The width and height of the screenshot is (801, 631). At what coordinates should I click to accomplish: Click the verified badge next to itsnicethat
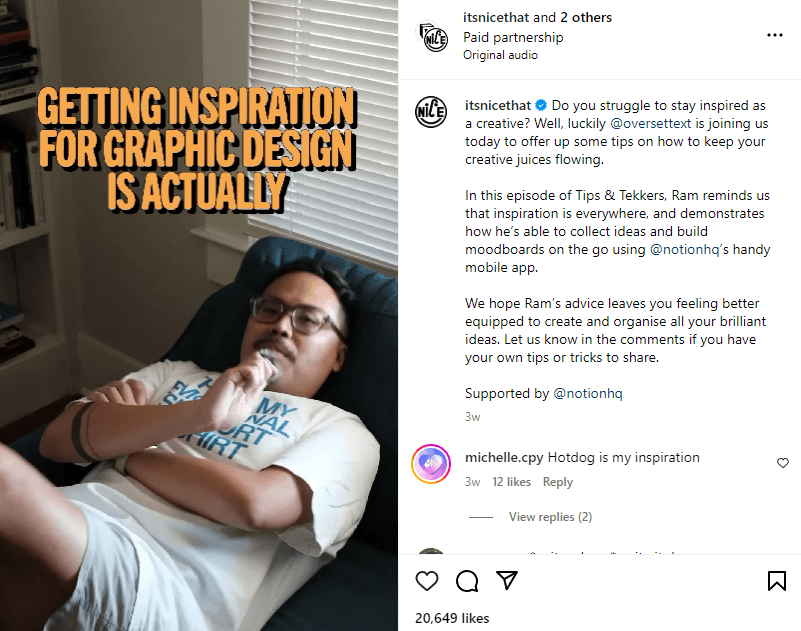(x=541, y=105)
